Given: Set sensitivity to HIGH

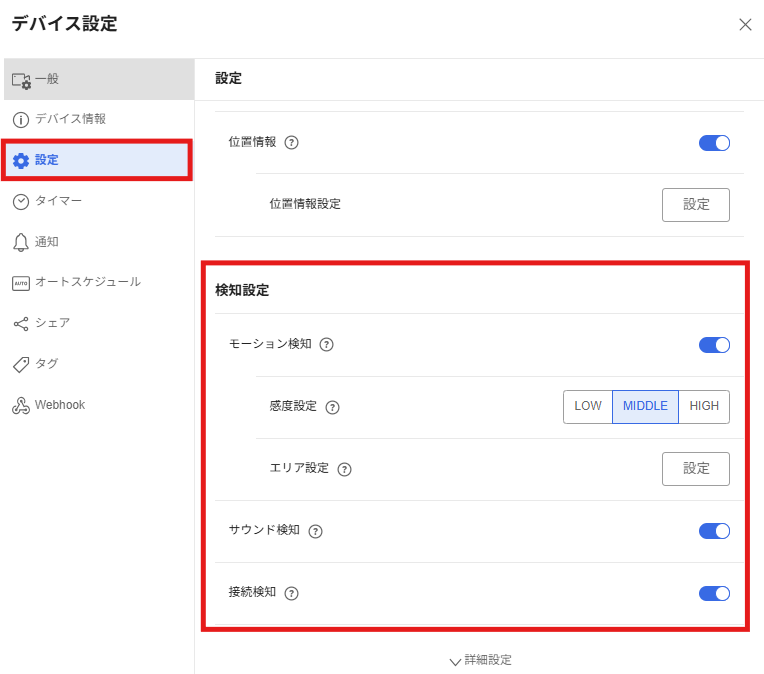Looking at the screenshot, I should coord(704,407).
